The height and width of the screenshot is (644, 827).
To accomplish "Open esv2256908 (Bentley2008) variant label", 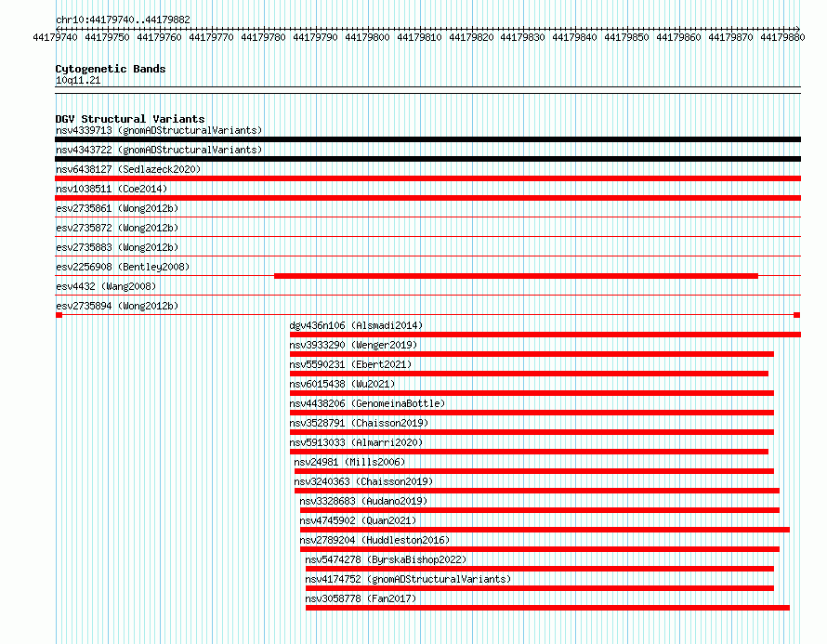I will click(123, 267).
